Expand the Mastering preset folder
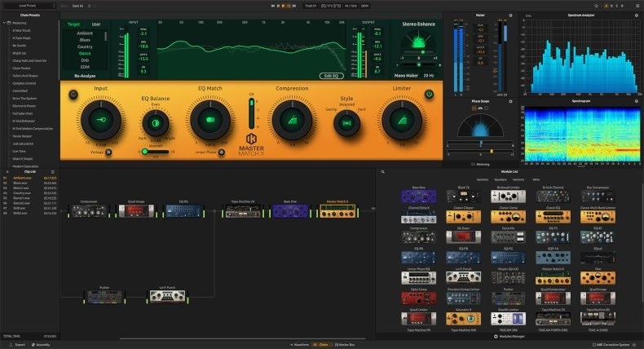 pyautogui.click(x=18, y=23)
